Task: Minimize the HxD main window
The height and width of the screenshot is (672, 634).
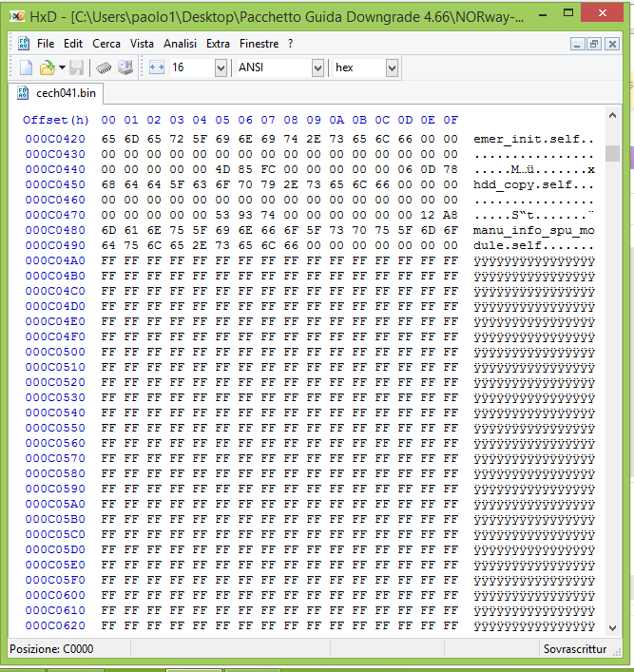Action: tap(542, 15)
